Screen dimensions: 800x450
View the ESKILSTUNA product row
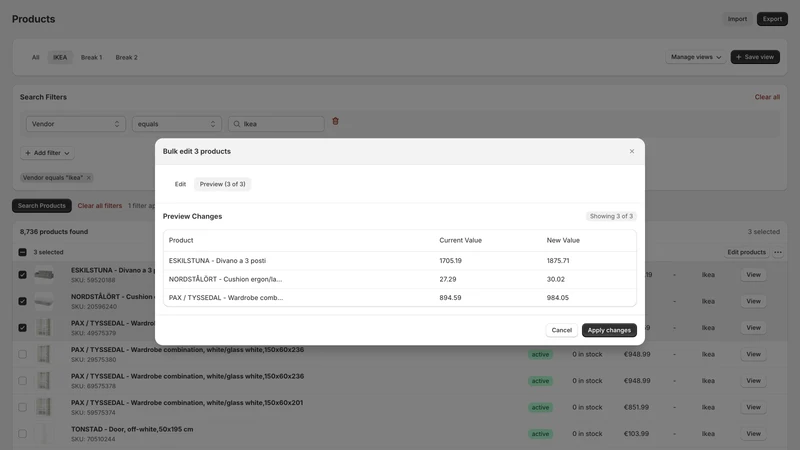click(753, 274)
